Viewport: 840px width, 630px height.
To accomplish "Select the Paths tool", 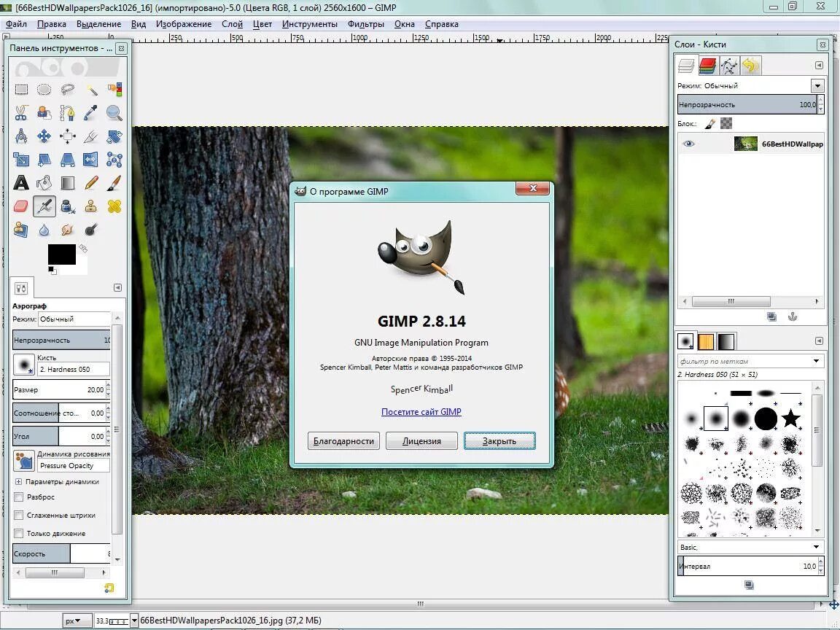I will click(x=68, y=113).
